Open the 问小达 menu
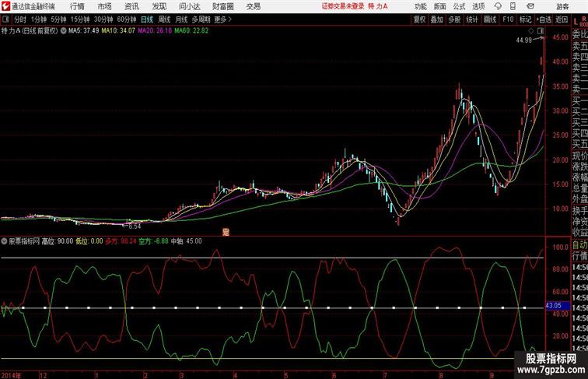The image size is (588, 379). click(x=189, y=6)
